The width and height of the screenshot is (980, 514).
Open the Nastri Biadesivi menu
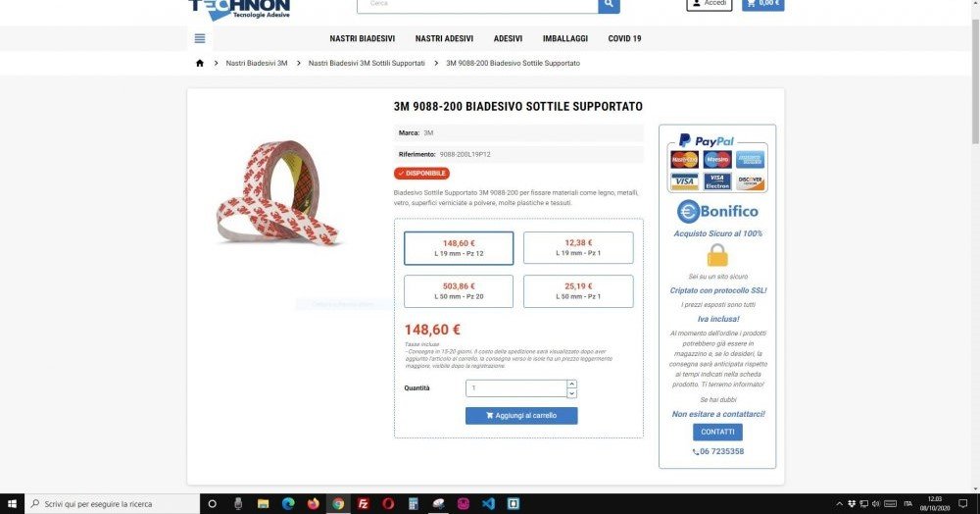click(363, 39)
